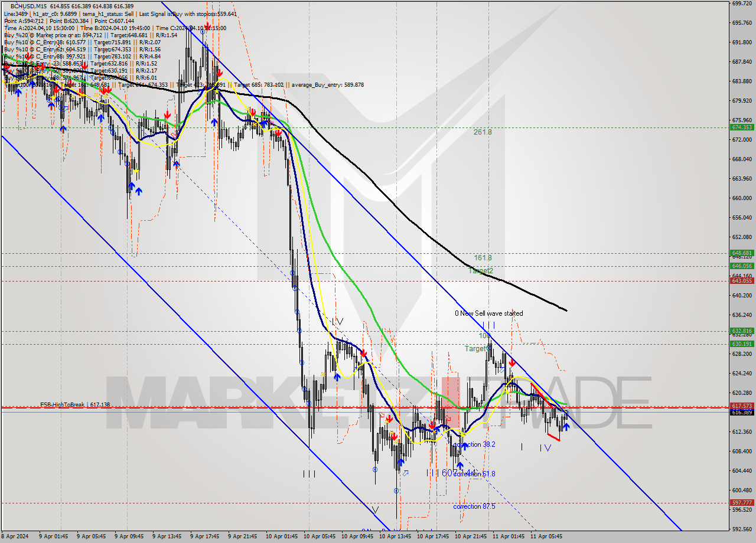
Task: Click the 161.8 Fibonacci level label
Action: pos(483,258)
